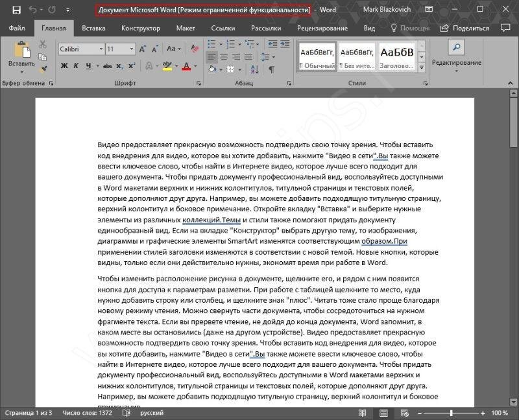The height and width of the screenshot is (420, 519).
Task: Justify the text
Action: (248, 57)
